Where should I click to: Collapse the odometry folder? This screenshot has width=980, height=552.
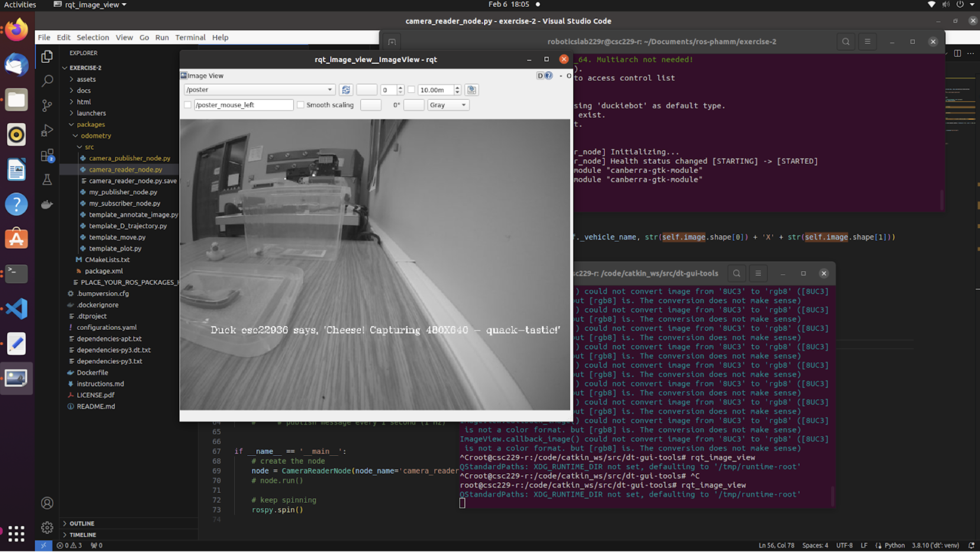tap(95, 135)
